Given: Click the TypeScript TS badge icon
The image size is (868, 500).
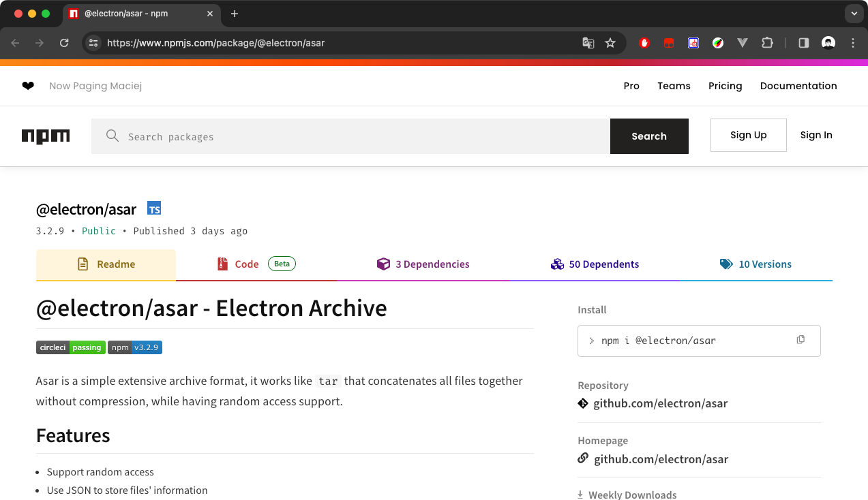Looking at the screenshot, I should 154,208.
